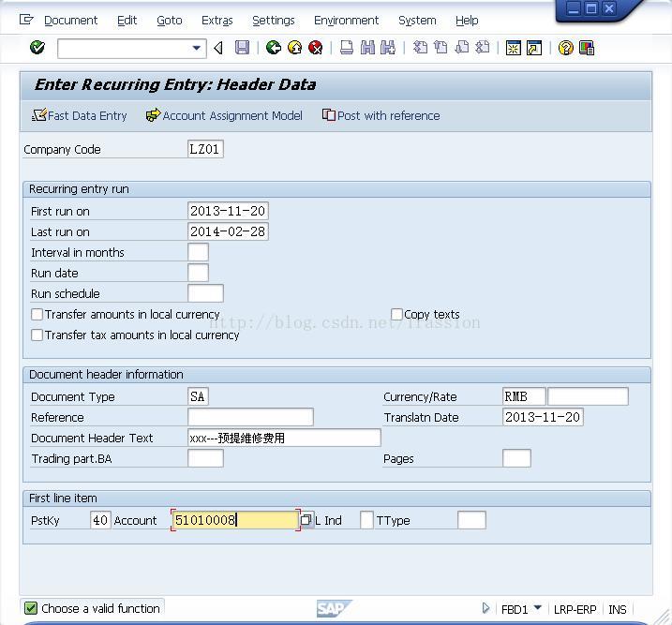
Task: Click the Print icon
Action: click(346, 48)
